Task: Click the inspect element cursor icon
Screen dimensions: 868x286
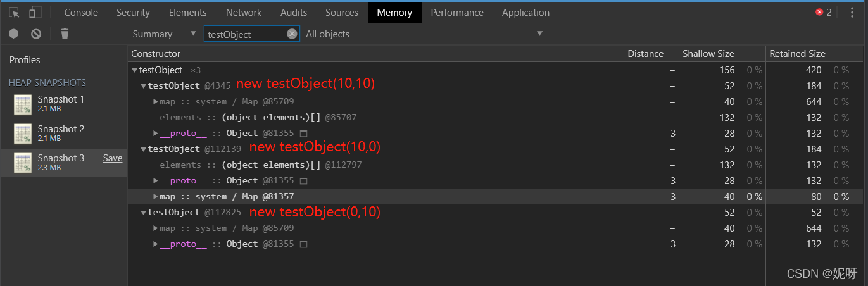Action: pyautogui.click(x=15, y=12)
